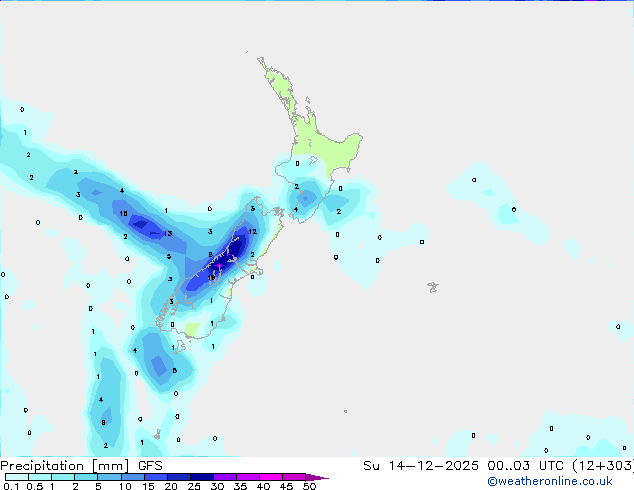Click legend swatch between 2 and 5

[86, 477]
